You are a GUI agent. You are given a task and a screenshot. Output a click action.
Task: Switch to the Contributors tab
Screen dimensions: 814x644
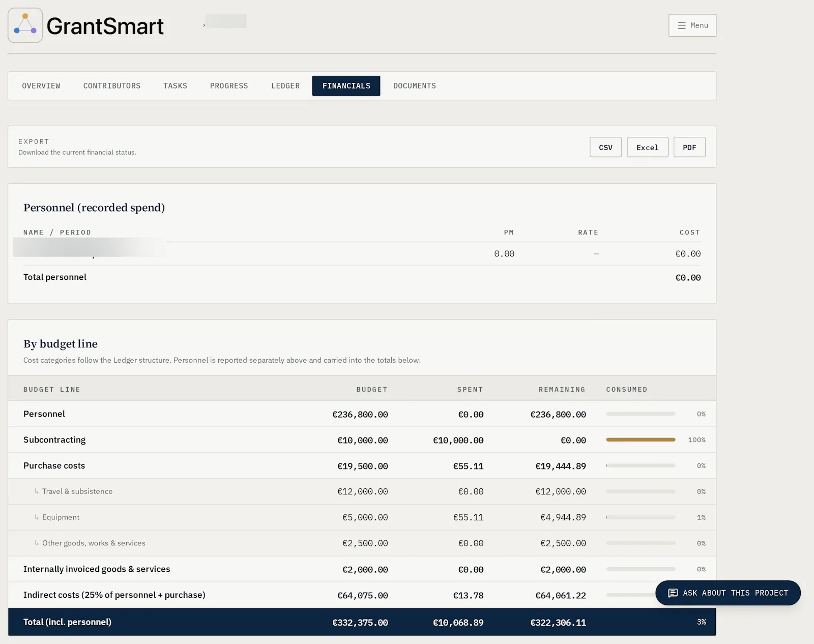(112, 86)
